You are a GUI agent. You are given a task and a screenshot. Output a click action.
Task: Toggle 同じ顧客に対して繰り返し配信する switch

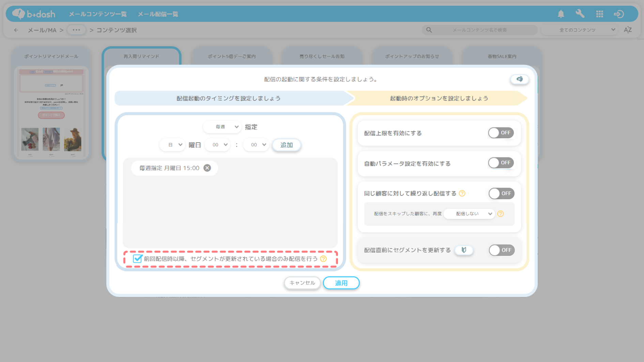pos(502,193)
